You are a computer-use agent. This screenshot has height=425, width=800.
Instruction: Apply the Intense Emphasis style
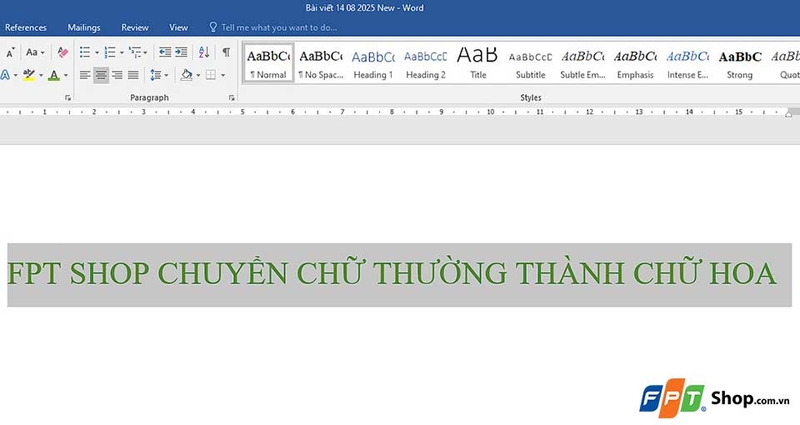click(x=688, y=63)
